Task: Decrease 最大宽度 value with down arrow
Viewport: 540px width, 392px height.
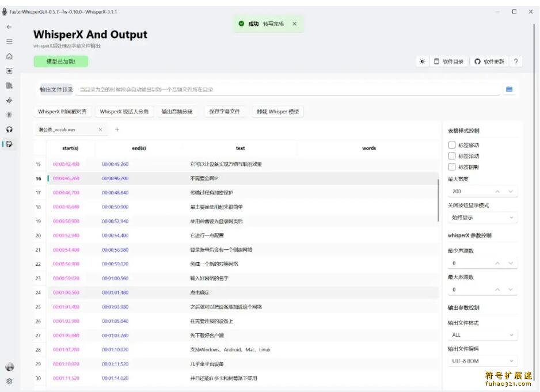Action: pos(511,192)
